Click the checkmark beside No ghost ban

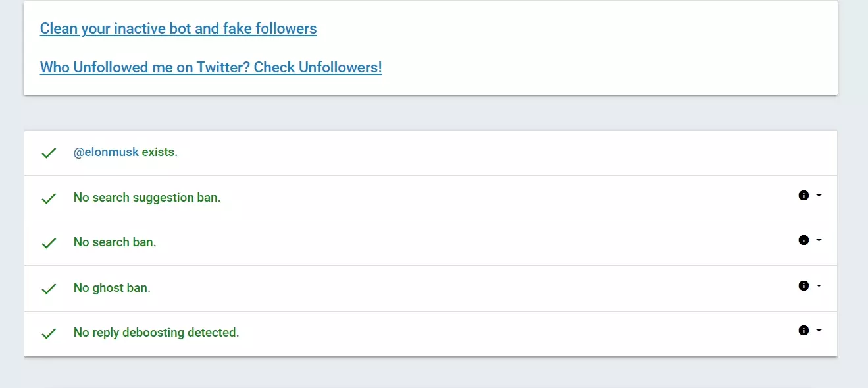coord(49,288)
